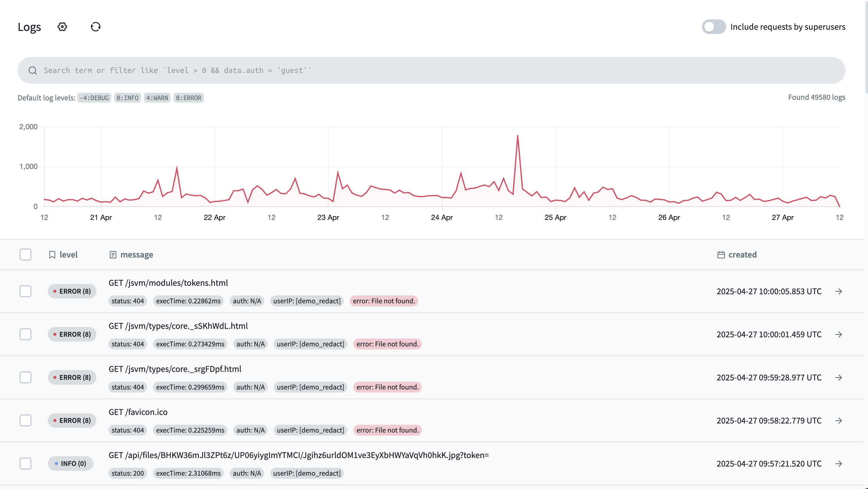Click the magnifier icon in search bar
This screenshot has height=489, width=868.
click(33, 70)
